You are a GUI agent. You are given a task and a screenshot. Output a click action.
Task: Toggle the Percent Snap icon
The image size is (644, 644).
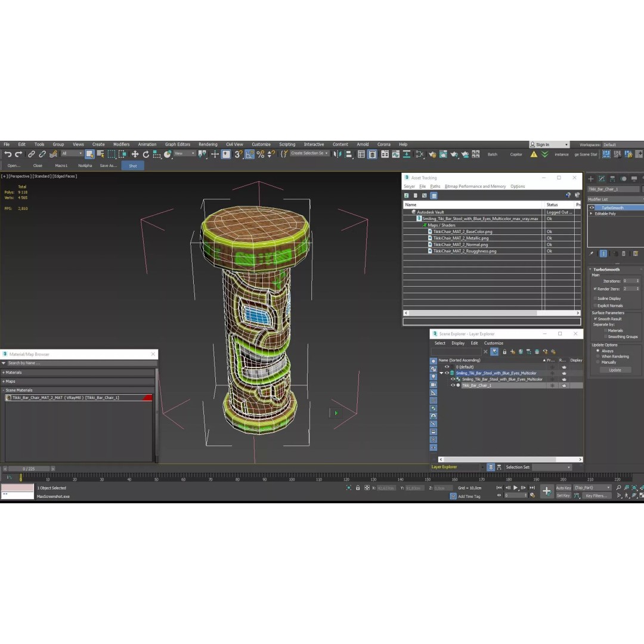pyautogui.click(x=261, y=154)
